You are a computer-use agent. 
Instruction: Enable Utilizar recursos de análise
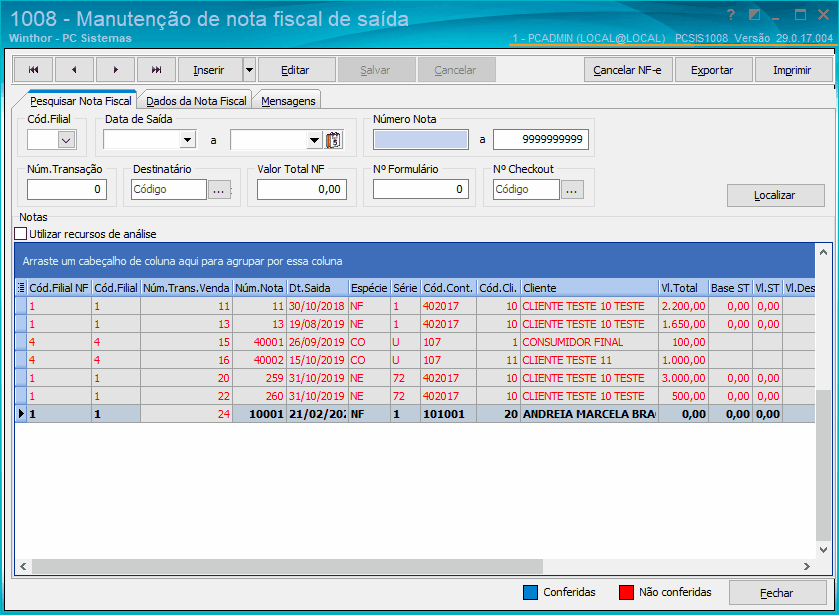(x=21, y=234)
